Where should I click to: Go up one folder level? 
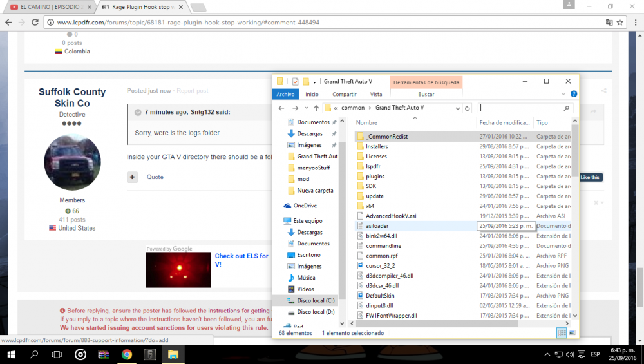coord(316,108)
